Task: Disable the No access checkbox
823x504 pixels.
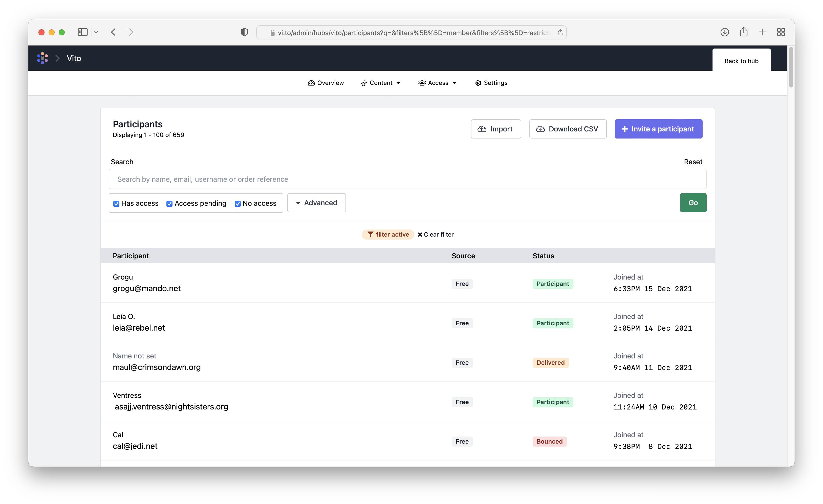Action: (237, 204)
